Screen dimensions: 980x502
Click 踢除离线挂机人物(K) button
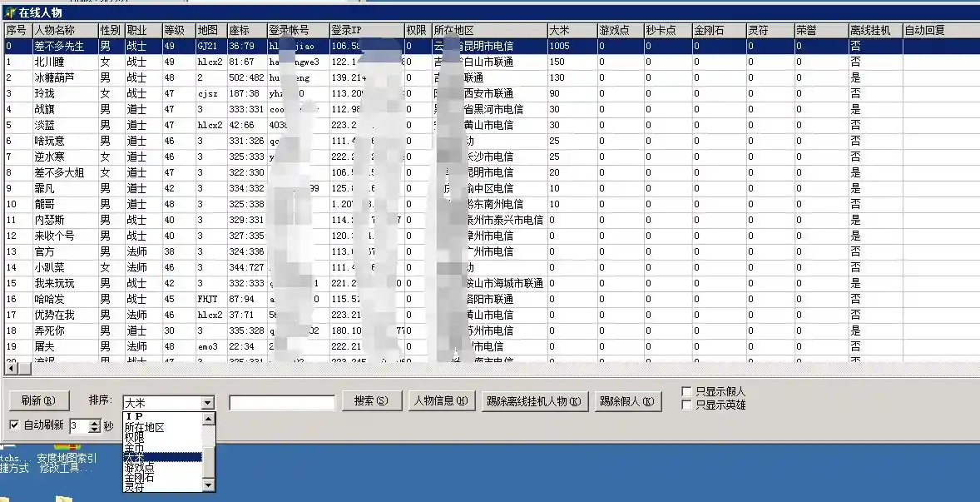pyautogui.click(x=534, y=400)
